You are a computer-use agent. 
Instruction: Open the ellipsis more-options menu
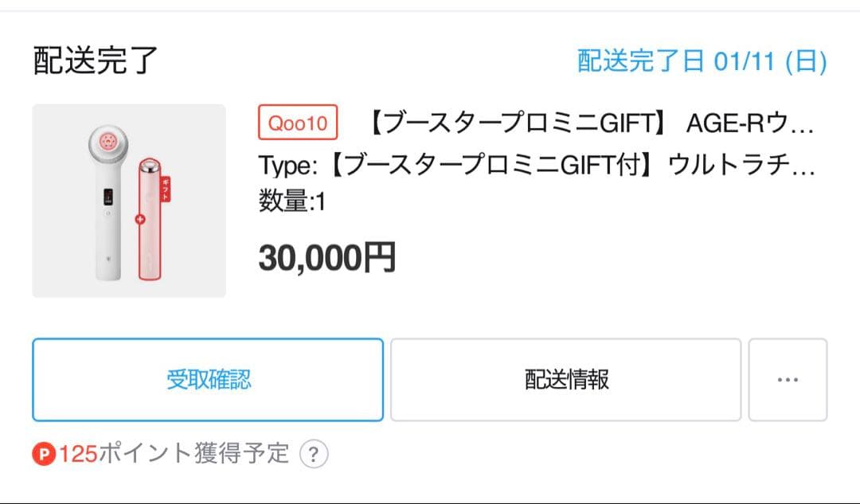[787, 380]
